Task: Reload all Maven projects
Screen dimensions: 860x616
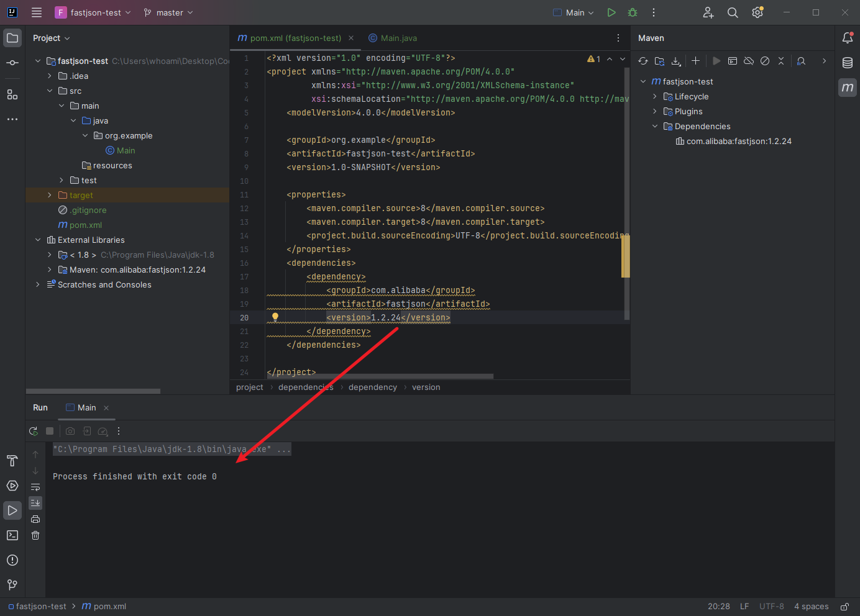Action: (643, 61)
